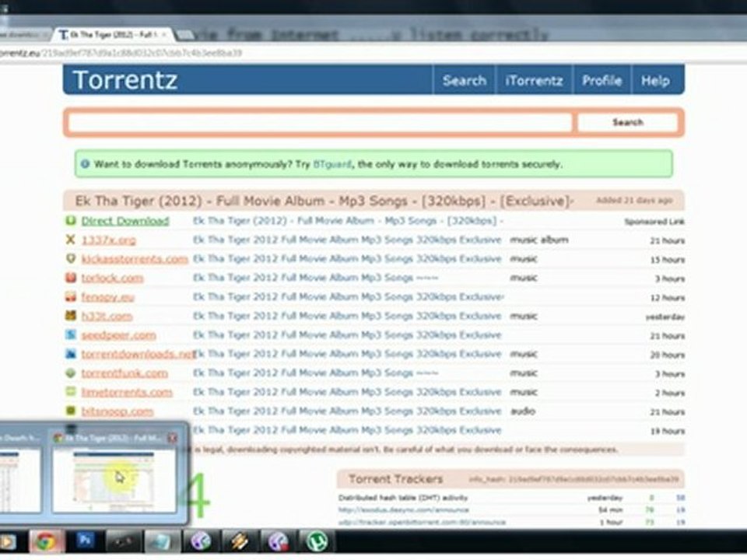The image size is (747, 560).
Task: Click the 'Added 21 days ago' text
Action: tap(635, 201)
